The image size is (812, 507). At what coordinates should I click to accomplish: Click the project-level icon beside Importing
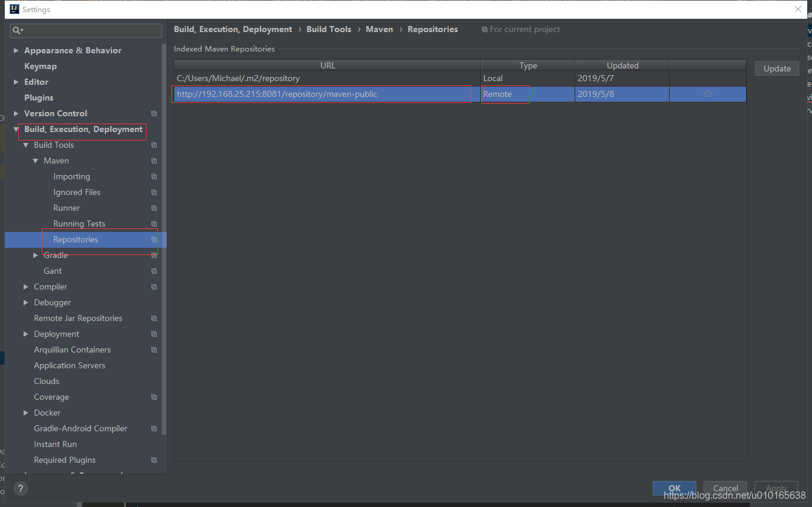pyautogui.click(x=154, y=176)
